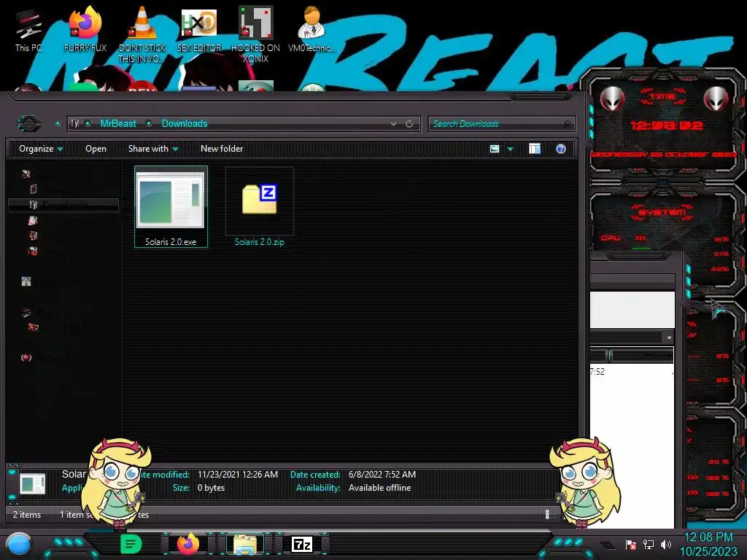Select Favorites in the navigation pane
This screenshot has height=560, width=747.
click(x=47, y=175)
